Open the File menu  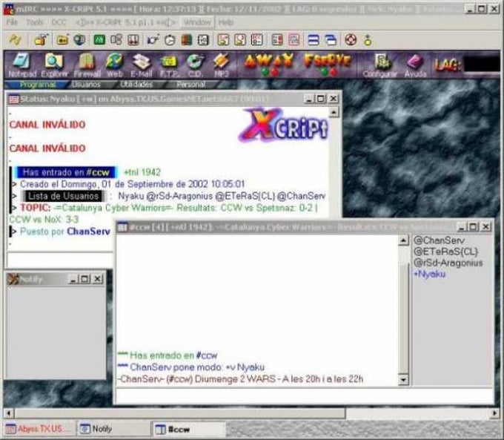pyautogui.click(x=12, y=22)
